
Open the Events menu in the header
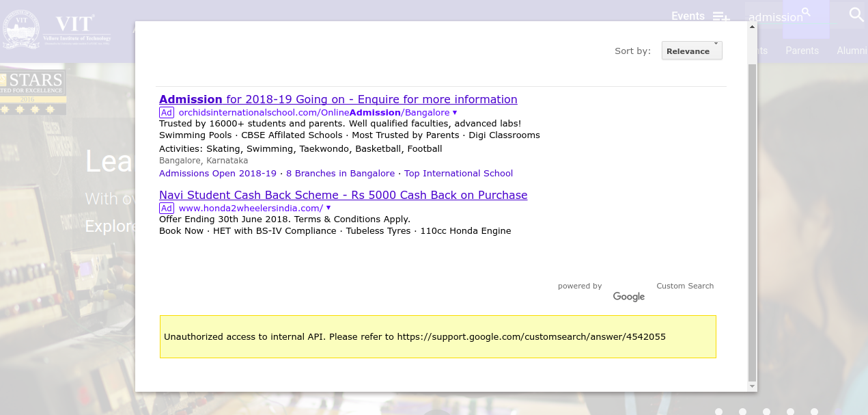[688, 16]
